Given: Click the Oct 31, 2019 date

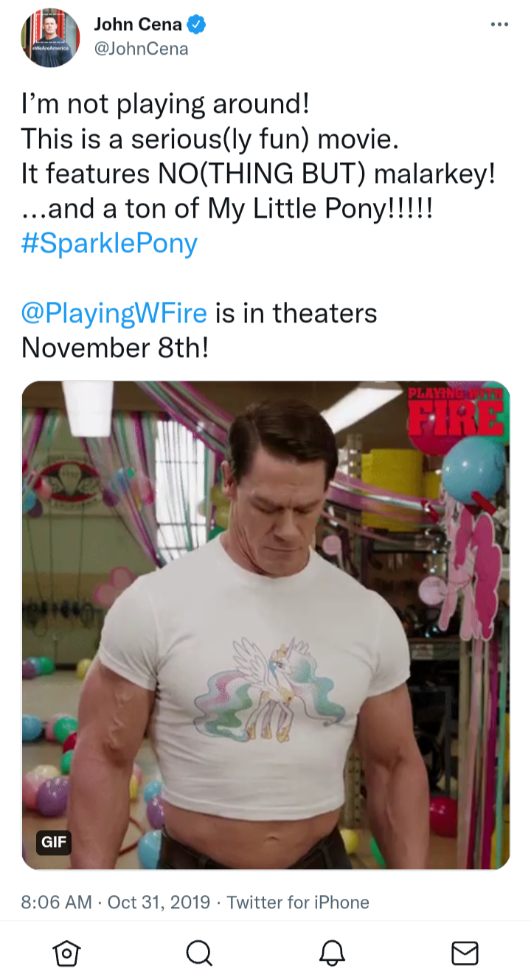Looking at the screenshot, I should [x=159, y=902].
